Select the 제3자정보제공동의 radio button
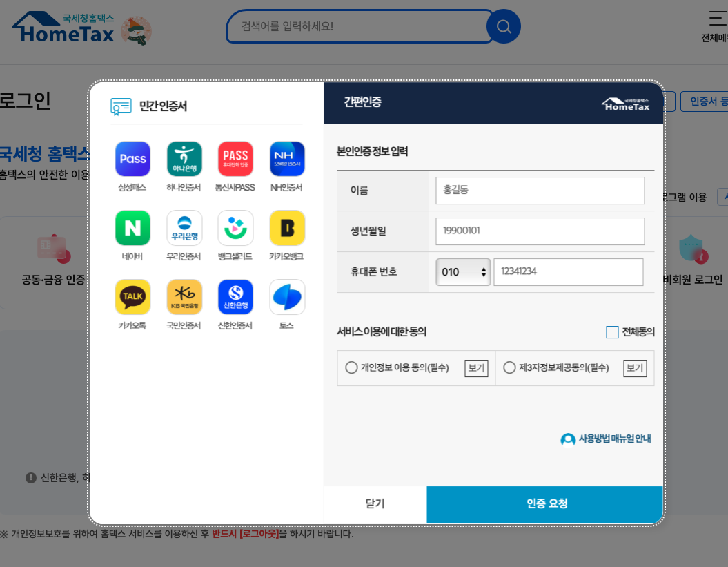 [x=509, y=367]
